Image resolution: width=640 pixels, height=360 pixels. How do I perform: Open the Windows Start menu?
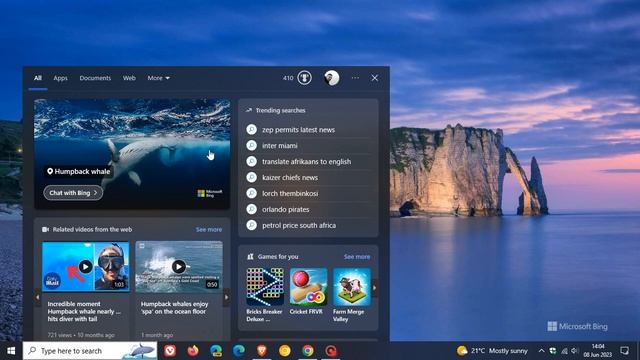pyautogui.click(x=11, y=351)
